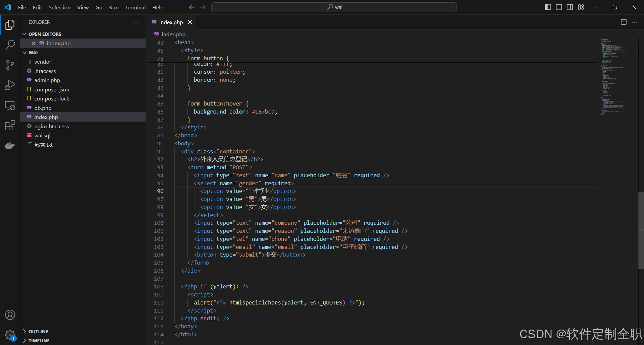Click sticky scroll line 'form button {'
The width and height of the screenshot is (644, 345).
tap(208, 58)
